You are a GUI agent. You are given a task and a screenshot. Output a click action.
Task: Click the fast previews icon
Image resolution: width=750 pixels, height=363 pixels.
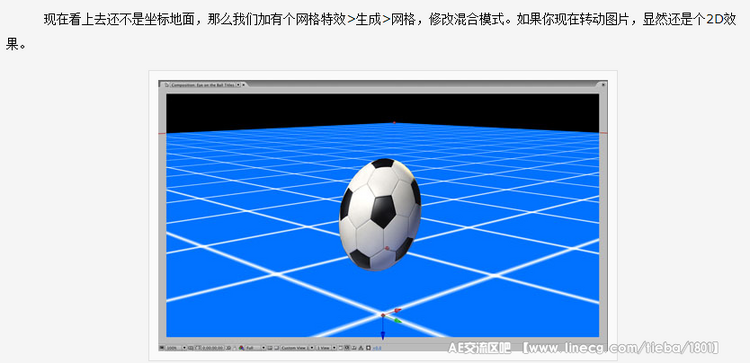click(347, 348)
